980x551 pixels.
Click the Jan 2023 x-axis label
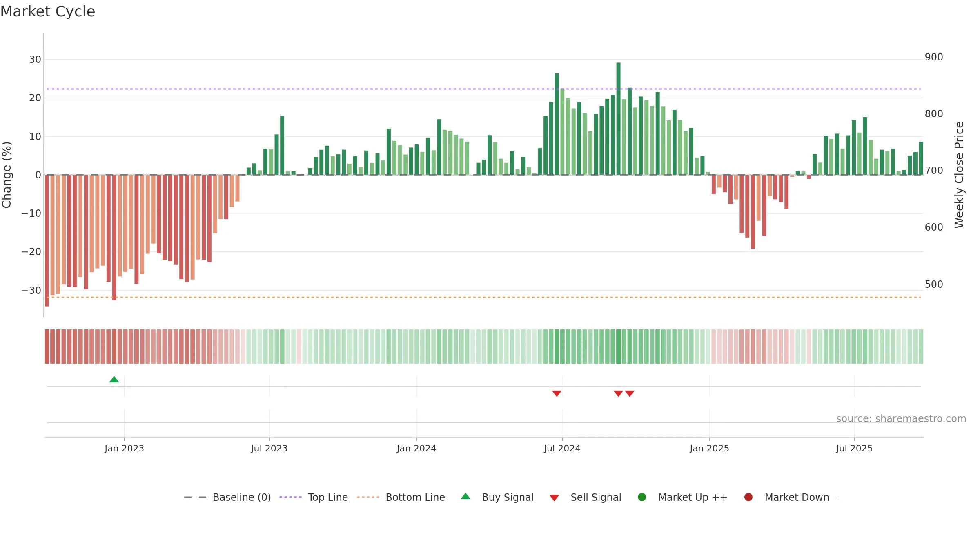pyautogui.click(x=124, y=448)
